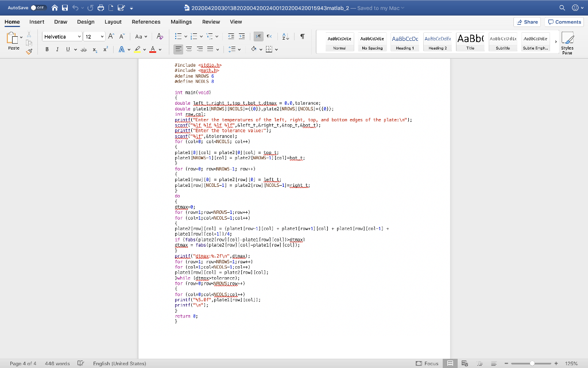This screenshot has width=588, height=368.
Task: Redo the last action
Action: pyautogui.click(x=90, y=7)
